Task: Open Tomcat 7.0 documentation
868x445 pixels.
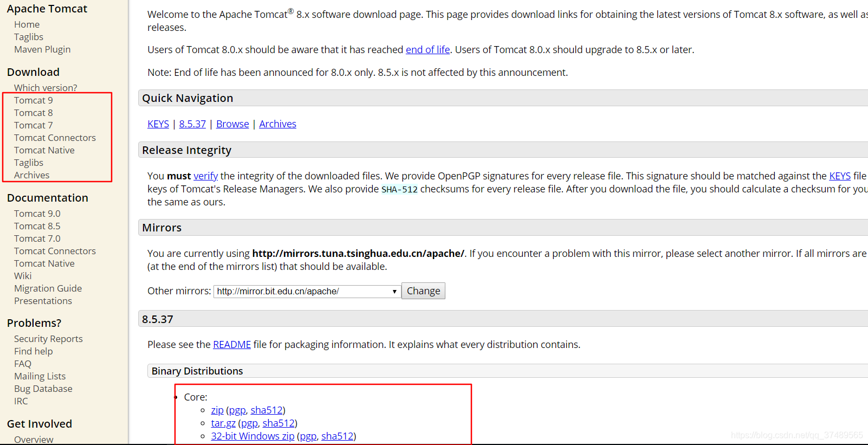Action: click(37, 238)
